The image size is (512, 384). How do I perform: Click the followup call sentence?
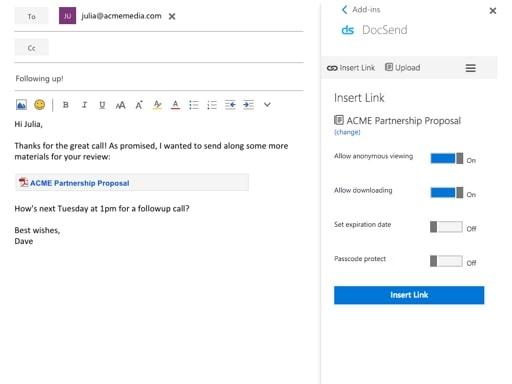[102, 209]
